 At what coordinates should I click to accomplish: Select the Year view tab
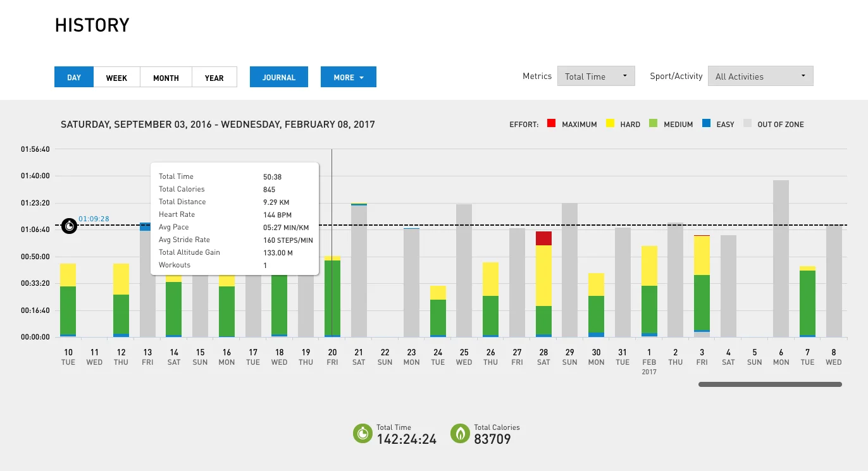click(214, 77)
